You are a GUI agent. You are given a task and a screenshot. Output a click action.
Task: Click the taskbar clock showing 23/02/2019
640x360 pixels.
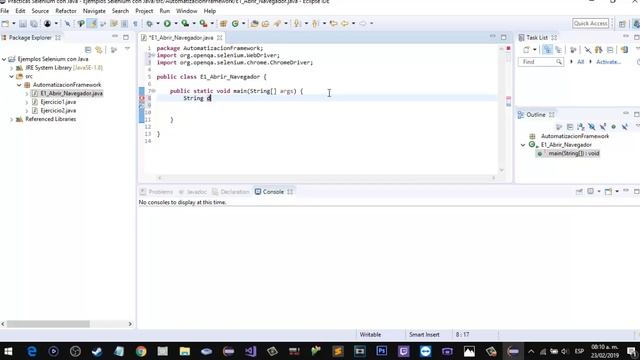click(604, 351)
